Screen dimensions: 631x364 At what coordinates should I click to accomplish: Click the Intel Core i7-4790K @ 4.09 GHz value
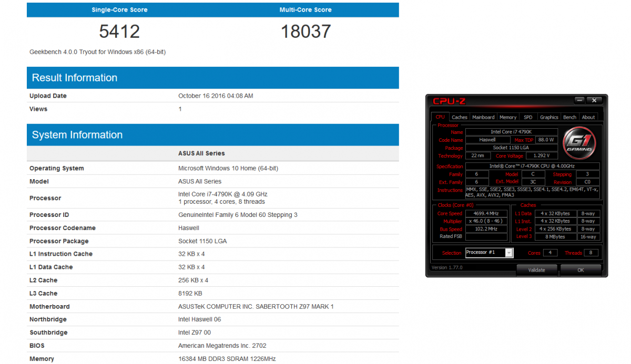(x=223, y=194)
